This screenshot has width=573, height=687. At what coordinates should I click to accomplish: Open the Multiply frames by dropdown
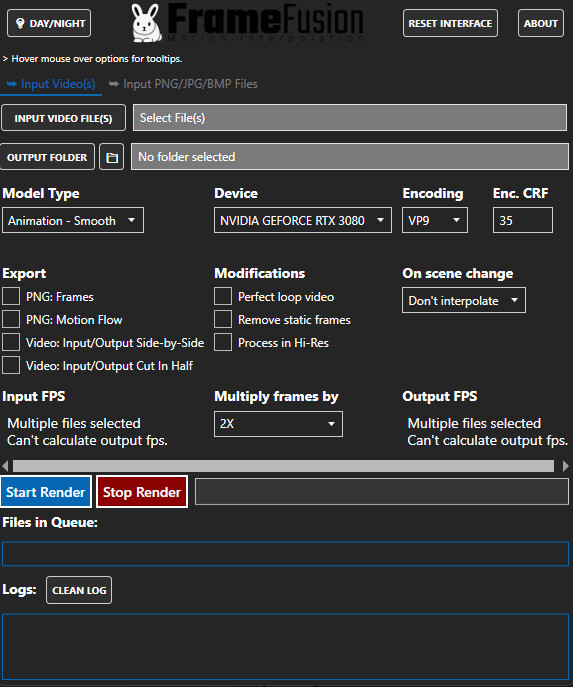click(278, 424)
